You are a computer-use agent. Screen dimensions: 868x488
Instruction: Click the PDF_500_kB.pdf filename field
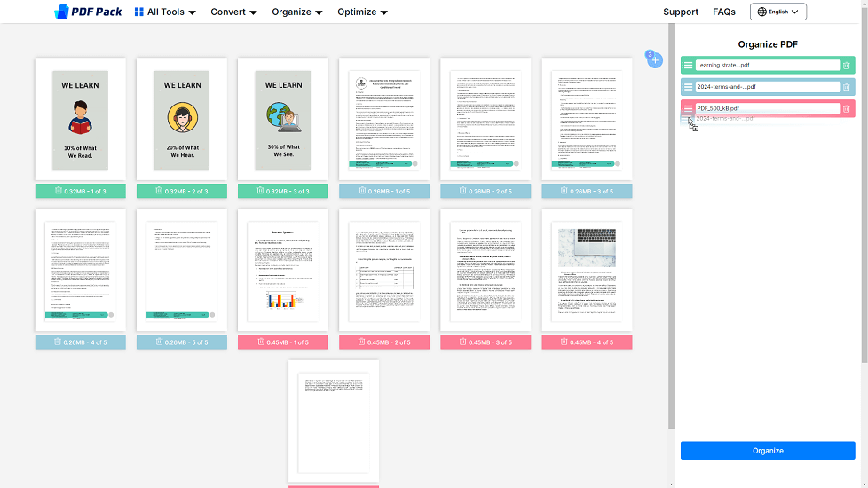766,108
